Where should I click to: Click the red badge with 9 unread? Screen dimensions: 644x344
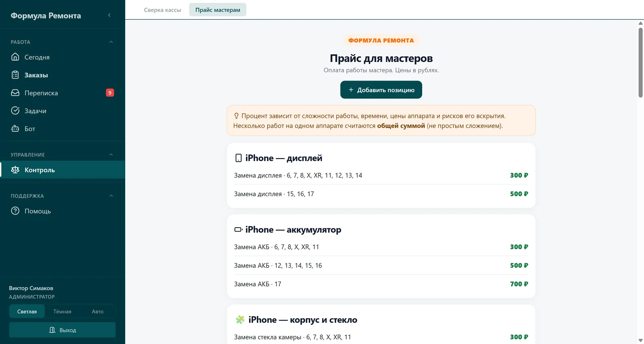[110, 93]
